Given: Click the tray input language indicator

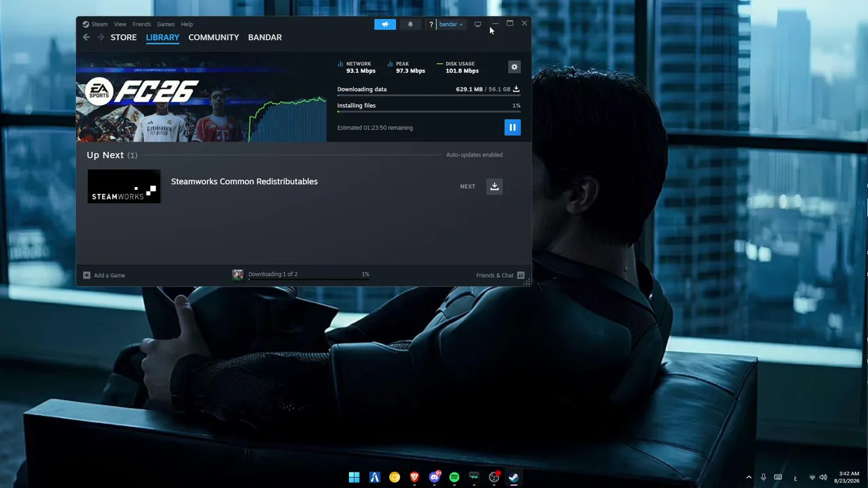Looking at the screenshot, I should tap(795, 477).
